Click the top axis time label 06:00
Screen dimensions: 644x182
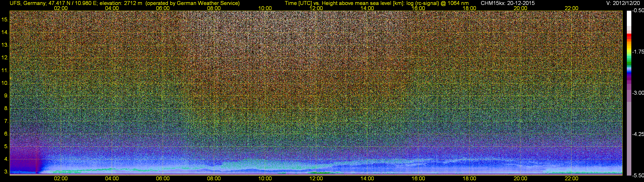coord(163,8)
